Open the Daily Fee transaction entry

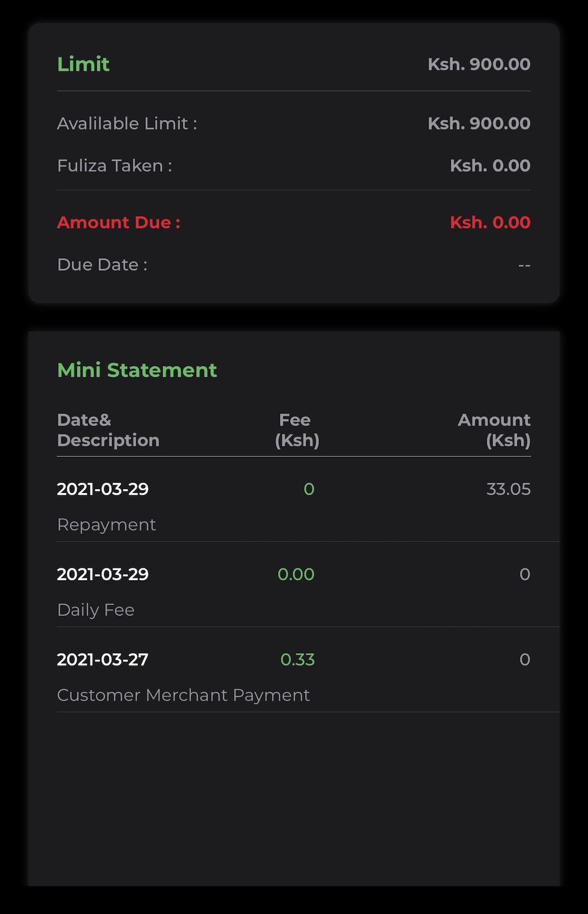pos(95,610)
